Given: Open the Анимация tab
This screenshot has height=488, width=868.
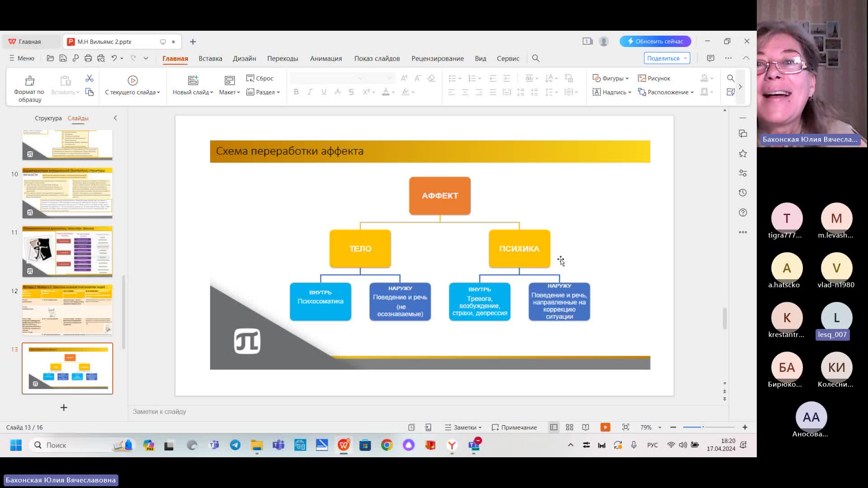Looking at the screenshot, I should point(326,58).
